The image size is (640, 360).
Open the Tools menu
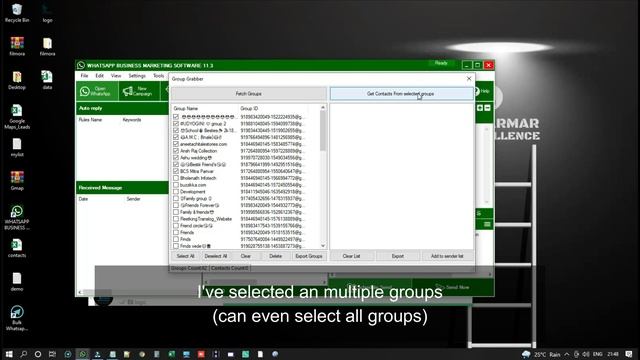pos(158,76)
